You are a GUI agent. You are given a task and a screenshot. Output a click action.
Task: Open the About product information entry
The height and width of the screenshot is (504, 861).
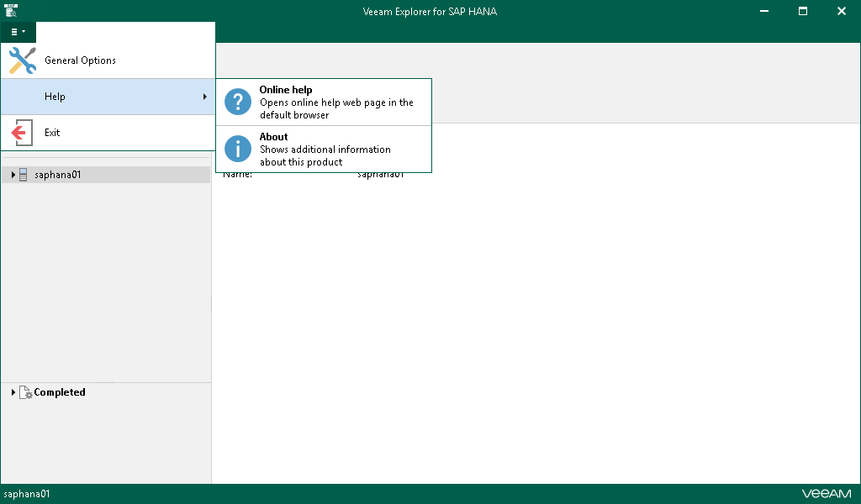324,150
